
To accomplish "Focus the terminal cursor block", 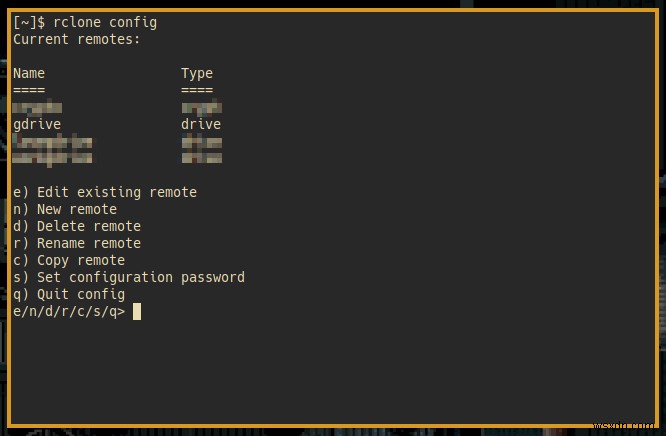I will (137, 311).
